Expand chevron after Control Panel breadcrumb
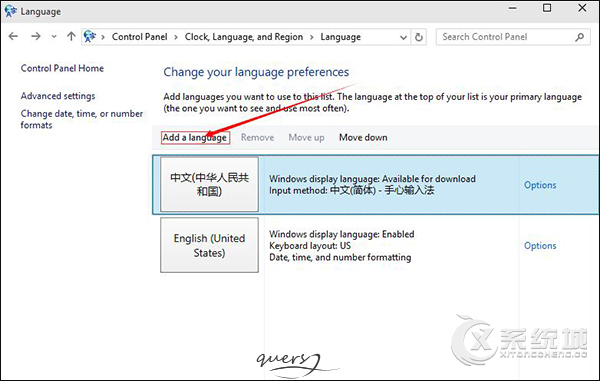This screenshot has height=381, width=600. coord(176,37)
